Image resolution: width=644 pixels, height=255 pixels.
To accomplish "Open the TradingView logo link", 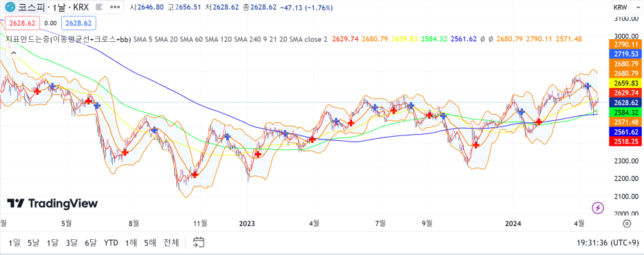I will (x=52, y=203).
